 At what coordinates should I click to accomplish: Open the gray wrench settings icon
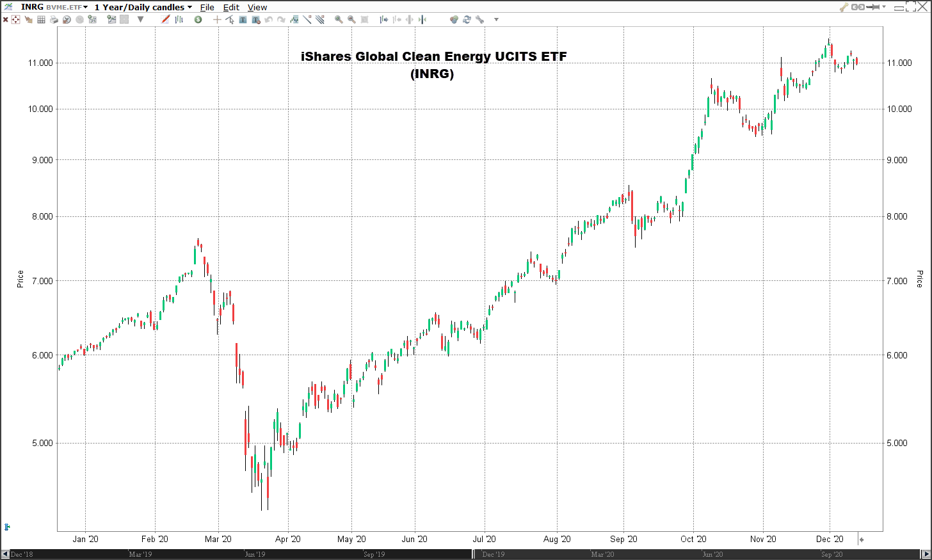[x=479, y=20]
